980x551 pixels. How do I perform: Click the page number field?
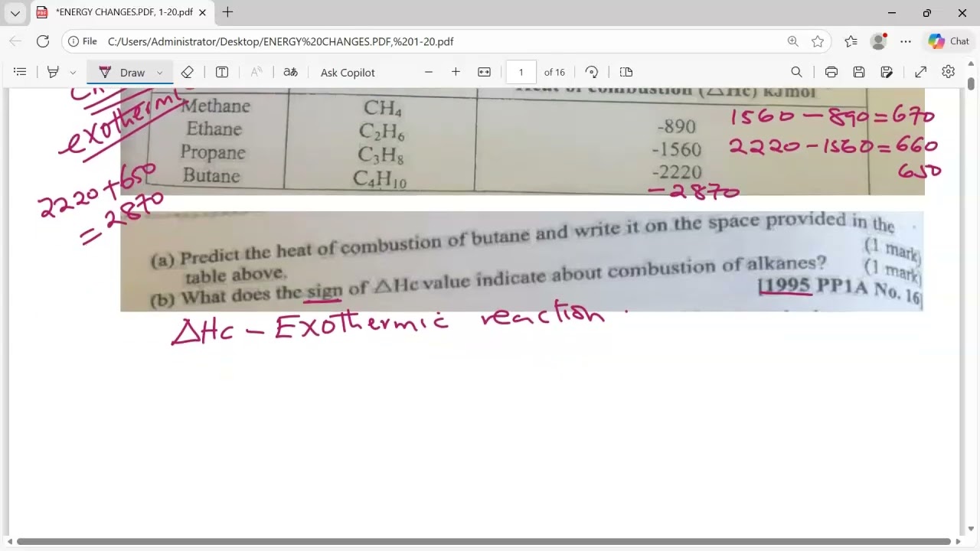tap(521, 72)
